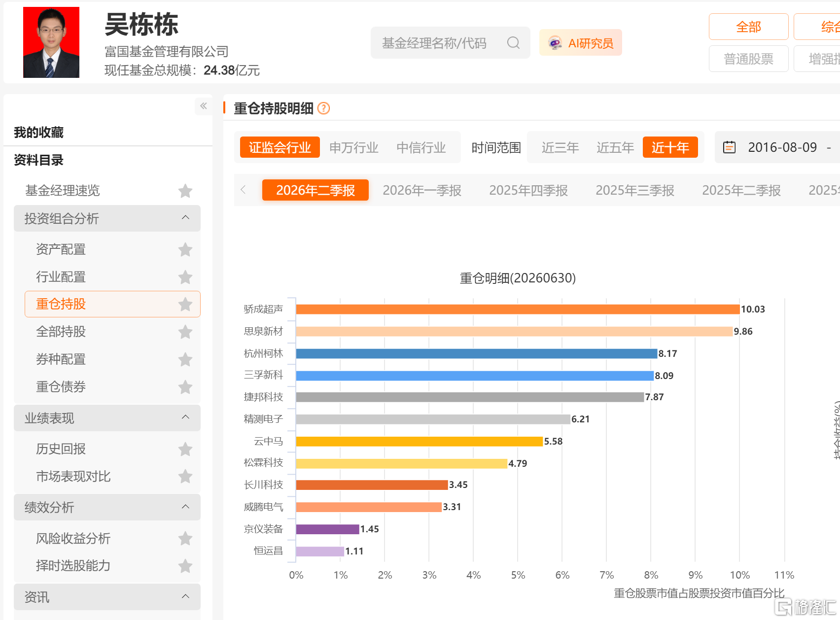Open the 2025年四季报 tab
Viewport: 840px width, 620px height.
(x=528, y=190)
